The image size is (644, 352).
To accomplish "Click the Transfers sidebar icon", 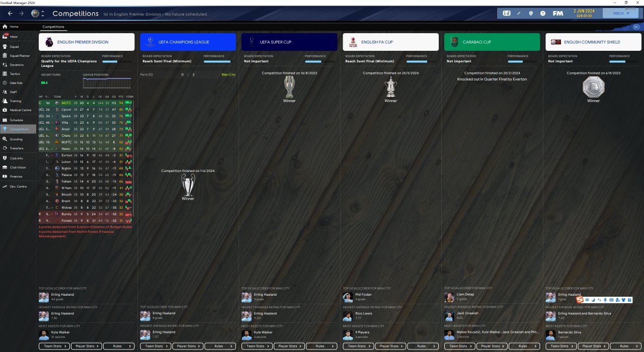I will [x=5, y=148].
